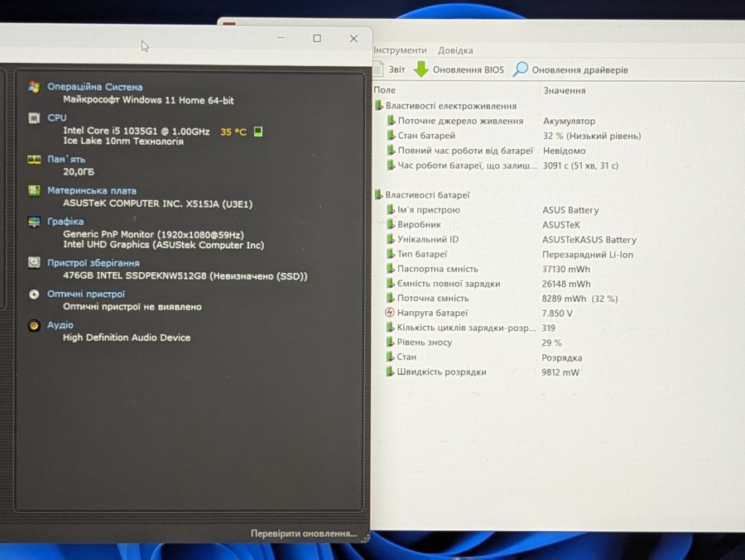Screen dimensions: 745x560
Task: Open Пристрої зберігання section link
Action: (93, 263)
